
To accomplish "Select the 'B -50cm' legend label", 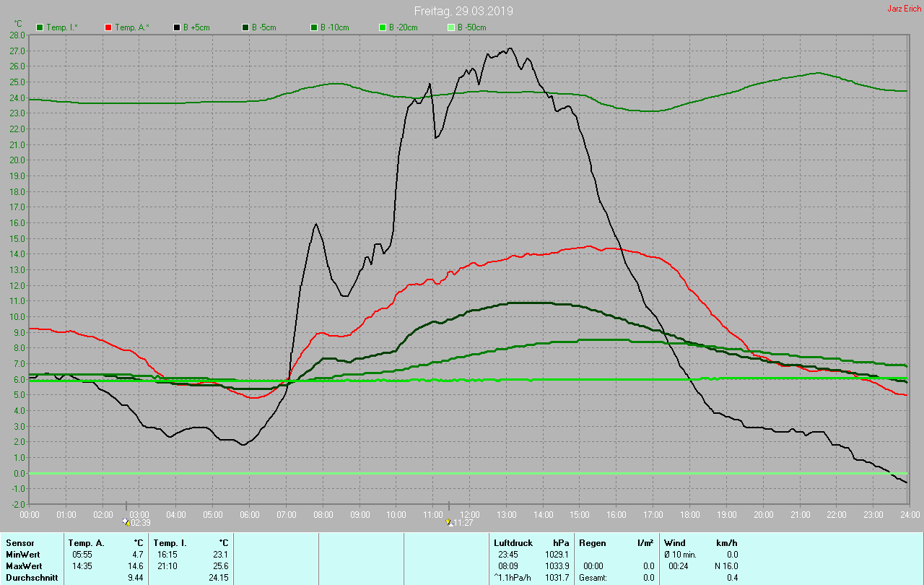I will (473, 27).
